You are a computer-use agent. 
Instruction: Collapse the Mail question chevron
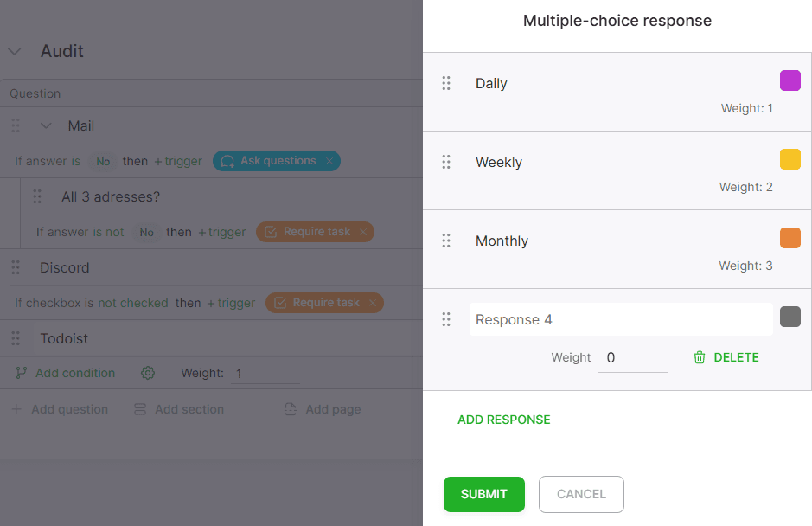click(x=46, y=125)
